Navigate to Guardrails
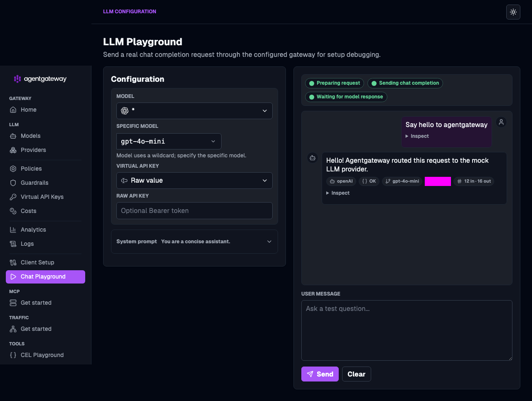This screenshot has height=401, width=532. [45, 183]
